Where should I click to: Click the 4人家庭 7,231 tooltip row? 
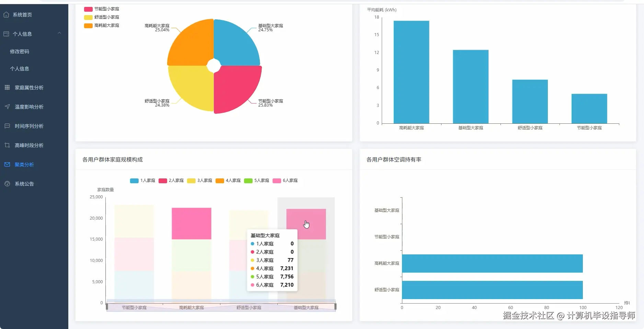[x=272, y=268]
